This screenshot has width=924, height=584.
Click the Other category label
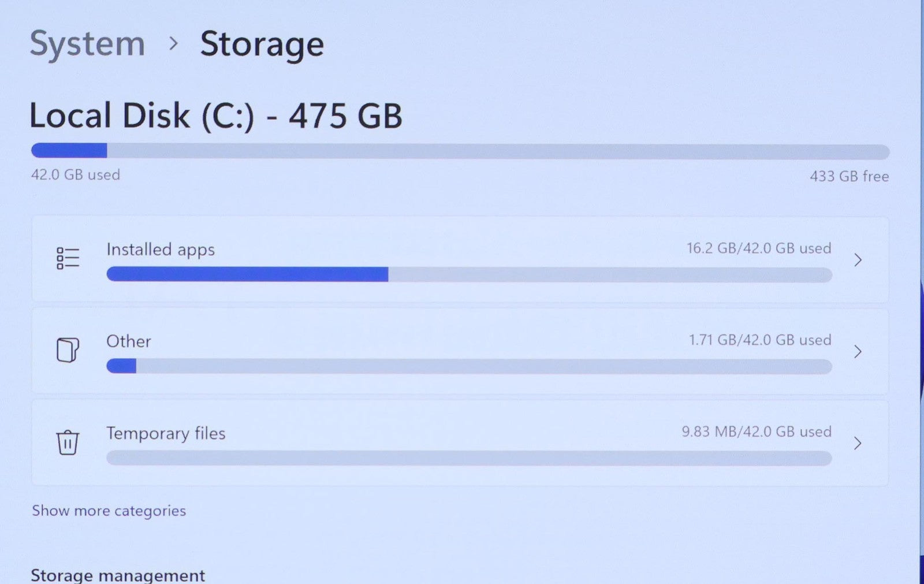[x=128, y=341]
